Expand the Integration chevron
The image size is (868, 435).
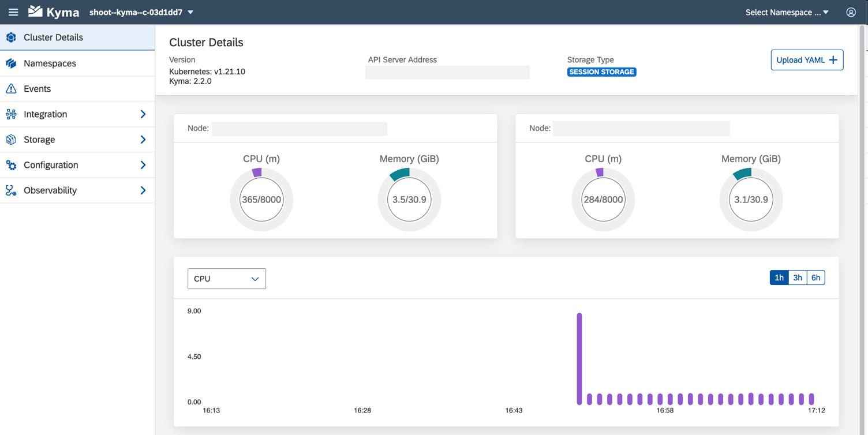143,114
